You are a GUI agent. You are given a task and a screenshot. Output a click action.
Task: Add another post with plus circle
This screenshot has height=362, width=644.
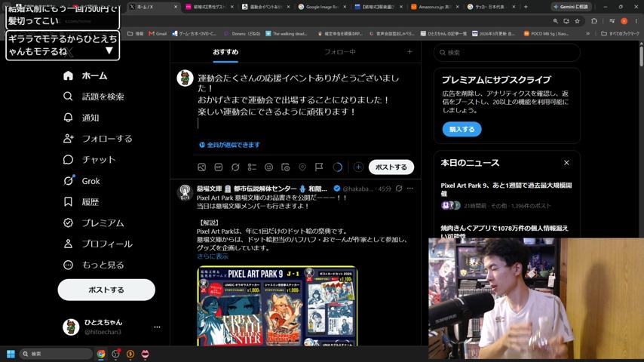click(358, 167)
